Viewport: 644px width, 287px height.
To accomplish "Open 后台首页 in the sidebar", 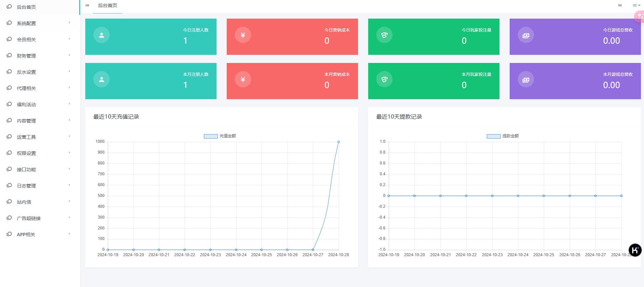I will pos(26,7).
